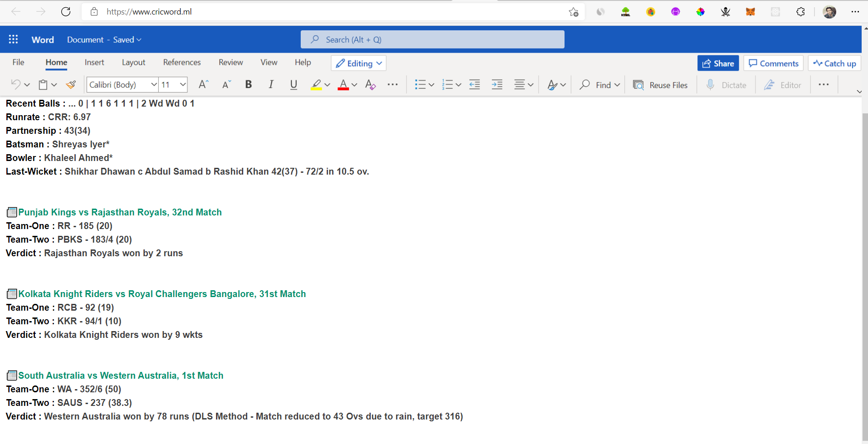Click the Share button
The height and width of the screenshot is (444, 868).
point(718,63)
